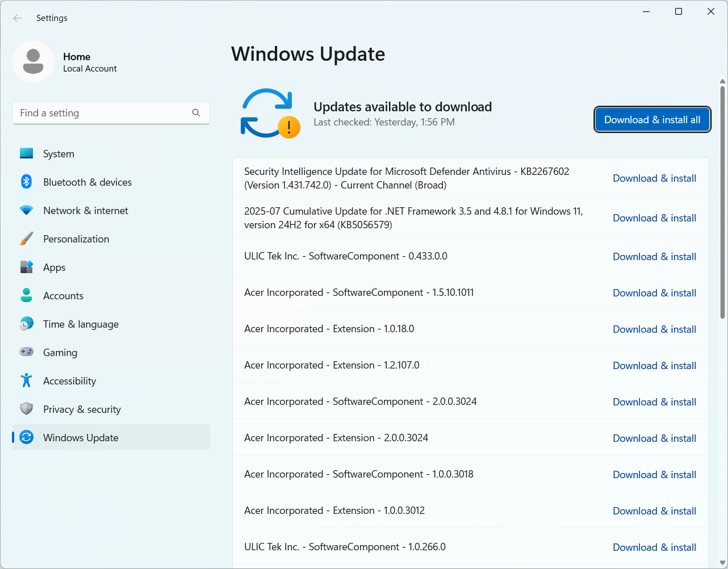The image size is (728, 569).
Task: Open Gaming settings
Action: pos(111,352)
